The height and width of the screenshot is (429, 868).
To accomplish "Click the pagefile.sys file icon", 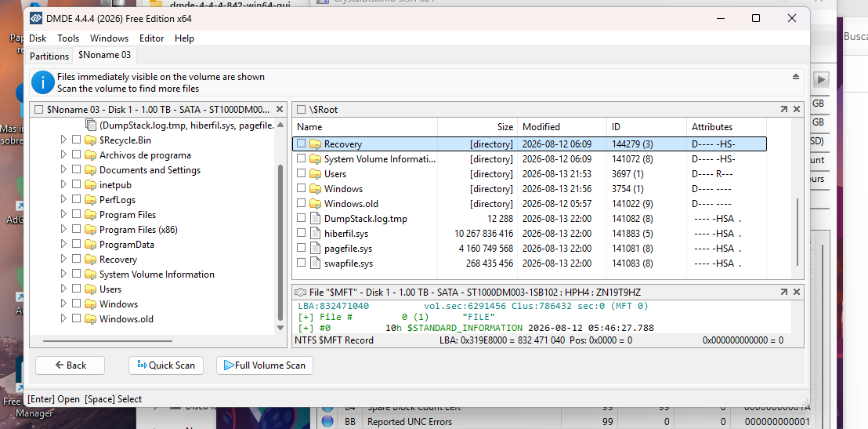I will tap(316, 249).
